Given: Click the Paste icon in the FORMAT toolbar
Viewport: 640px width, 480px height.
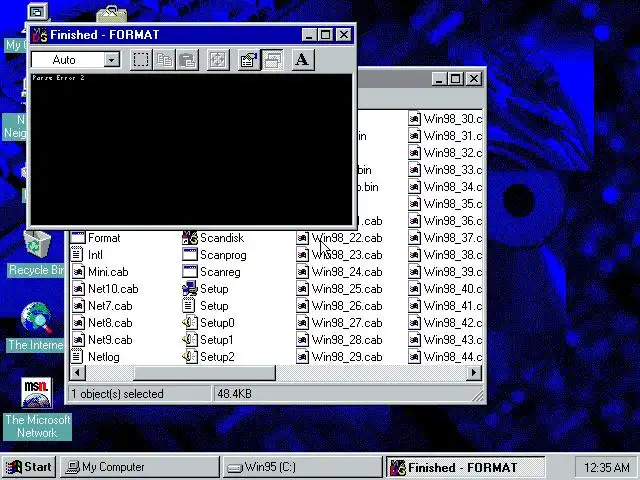Looking at the screenshot, I should tap(187, 60).
